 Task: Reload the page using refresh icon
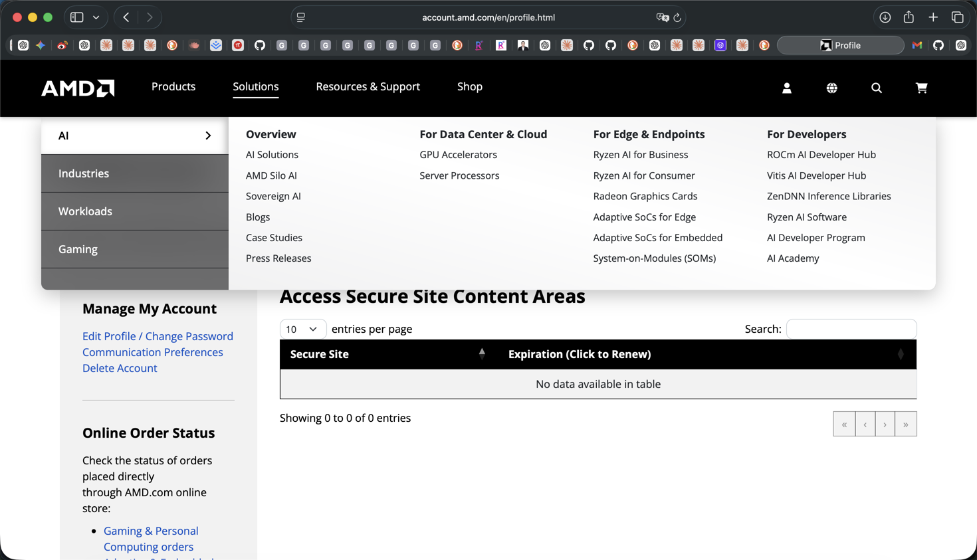[677, 18]
